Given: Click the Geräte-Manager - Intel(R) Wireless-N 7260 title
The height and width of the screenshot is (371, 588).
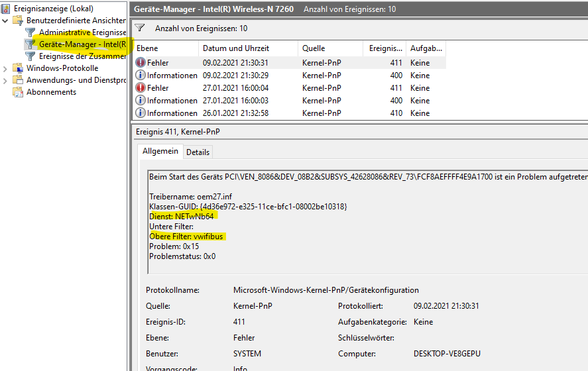Looking at the screenshot, I should tap(213, 9).
